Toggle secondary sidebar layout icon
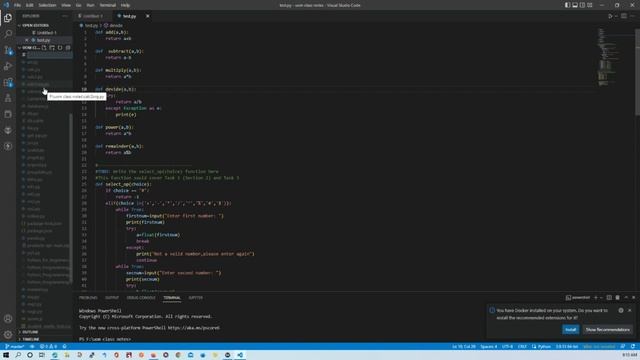 pyautogui.click(x=582, y=5)
